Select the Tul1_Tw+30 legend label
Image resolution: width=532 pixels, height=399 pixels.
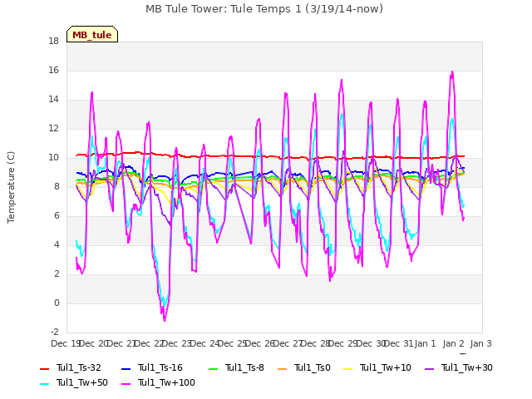click(467, 367)
